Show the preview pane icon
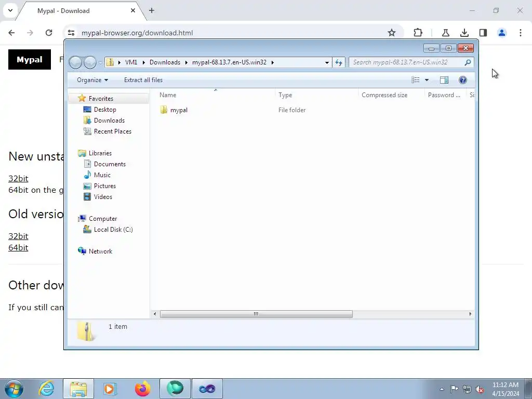Image resolution: width=532 pixels, height=399 pixels. point(444,79)
